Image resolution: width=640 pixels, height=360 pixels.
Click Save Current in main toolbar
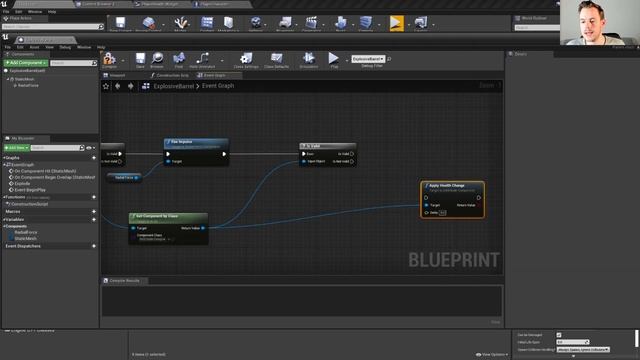120,24
